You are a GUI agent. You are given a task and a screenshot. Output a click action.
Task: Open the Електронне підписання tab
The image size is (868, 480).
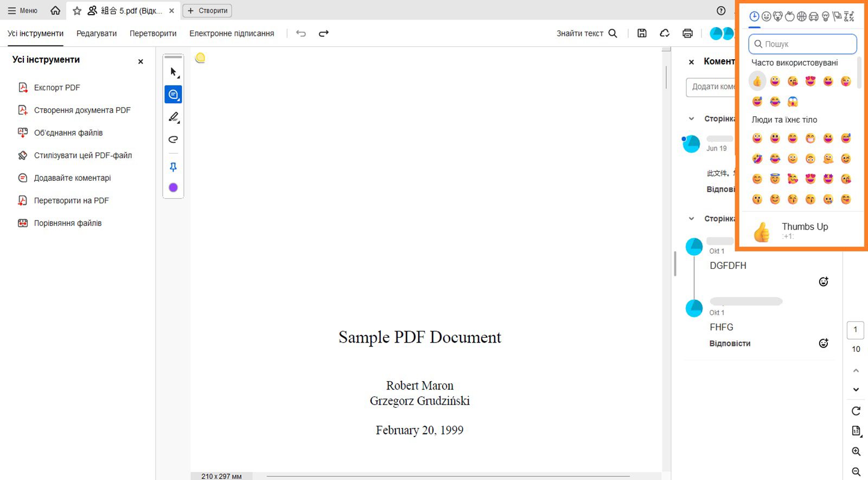point(232,33)
